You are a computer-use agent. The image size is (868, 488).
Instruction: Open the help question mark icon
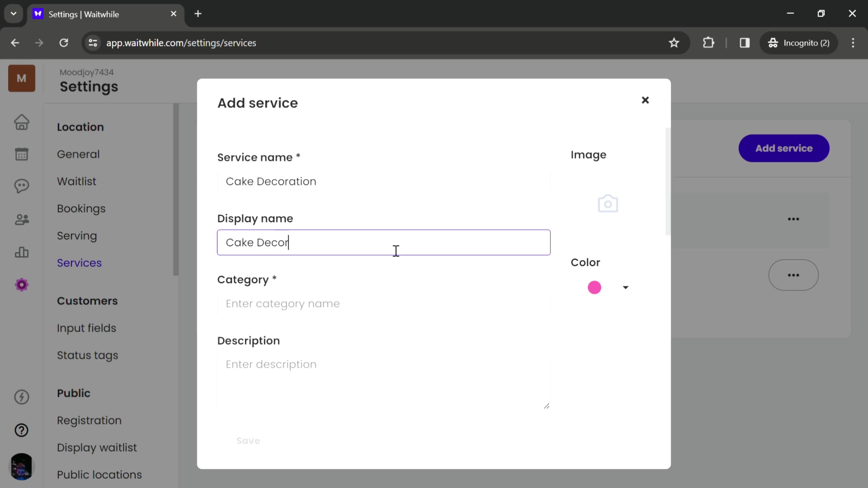coord(21,430)
